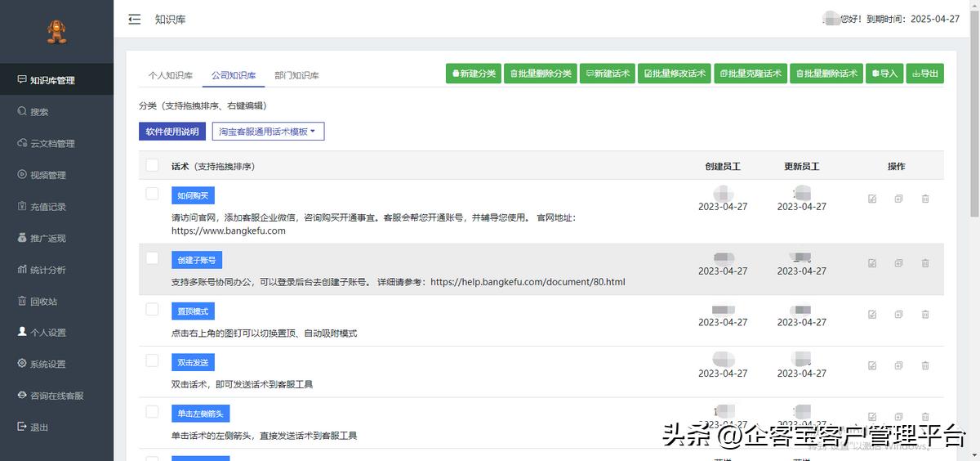Edit the 双击发送 script via pencil icon
The width and height of the screenshot is (980, 461).
[872, 365]
